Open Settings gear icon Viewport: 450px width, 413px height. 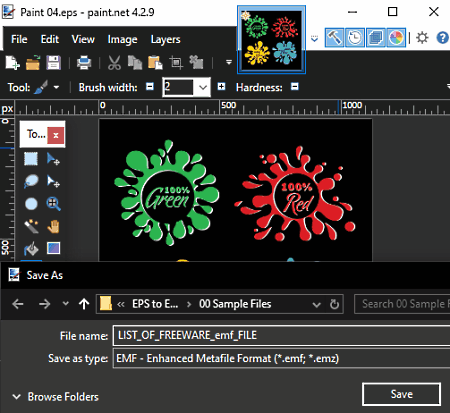click(x=422, y=37)
